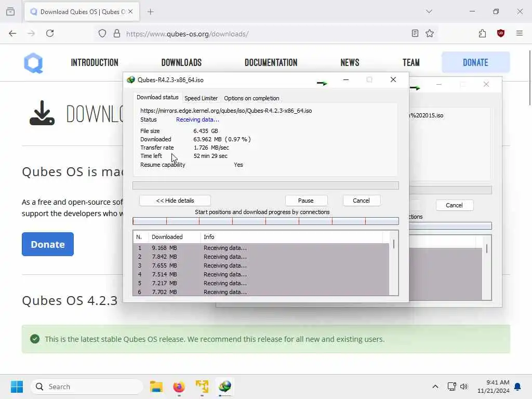Bookmark this page with the star icon
Viewport: 532px width, 399px height.
click(430, 33)
